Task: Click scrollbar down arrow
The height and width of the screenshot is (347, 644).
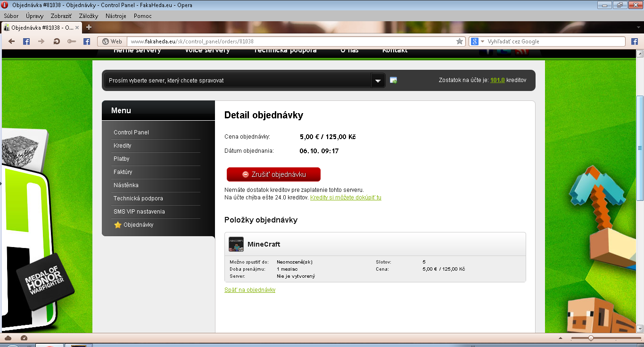Action: 640,329
